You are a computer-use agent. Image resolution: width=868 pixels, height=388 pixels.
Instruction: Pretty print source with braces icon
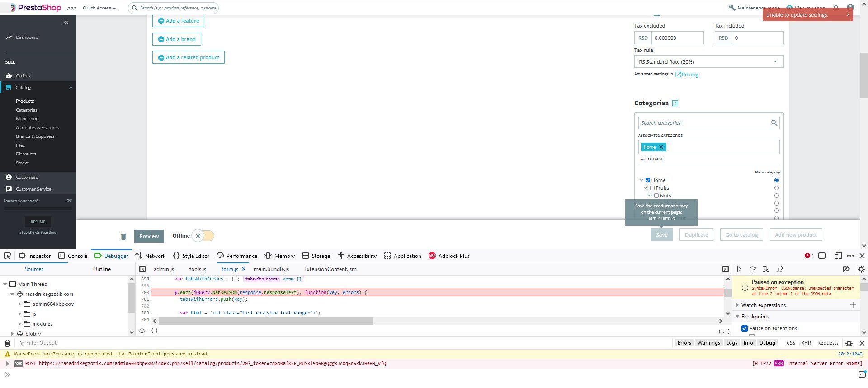tap(154, 331)
